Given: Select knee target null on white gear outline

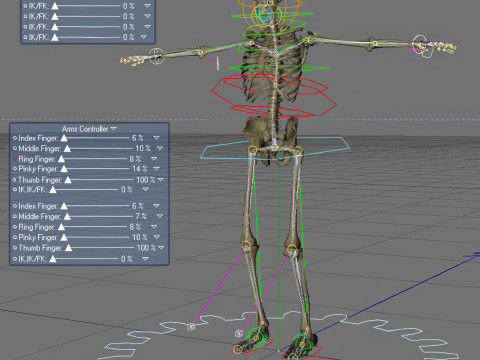Looking at the screenshot, I should click(191, 327).
